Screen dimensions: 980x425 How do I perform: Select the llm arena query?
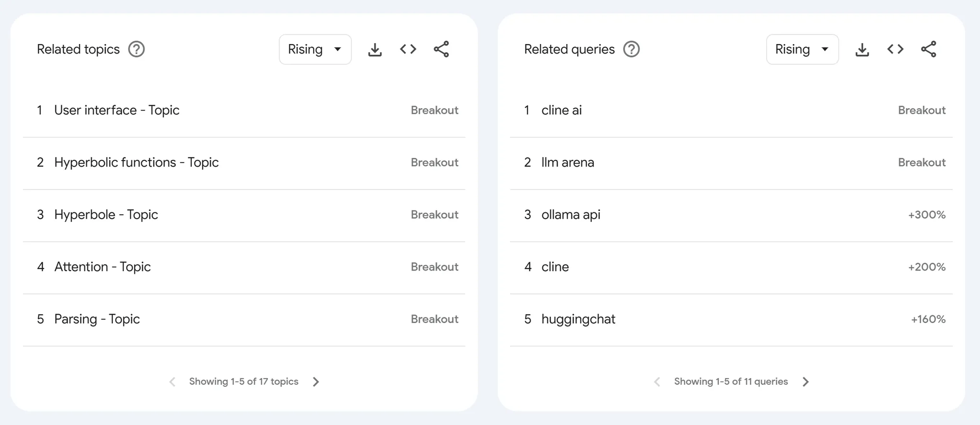(731, 163)
